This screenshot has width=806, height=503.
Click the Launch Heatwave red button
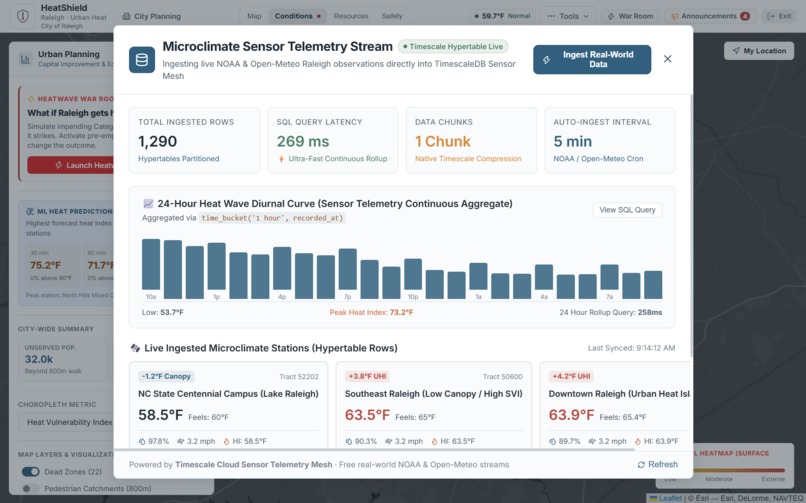(71, 165)
